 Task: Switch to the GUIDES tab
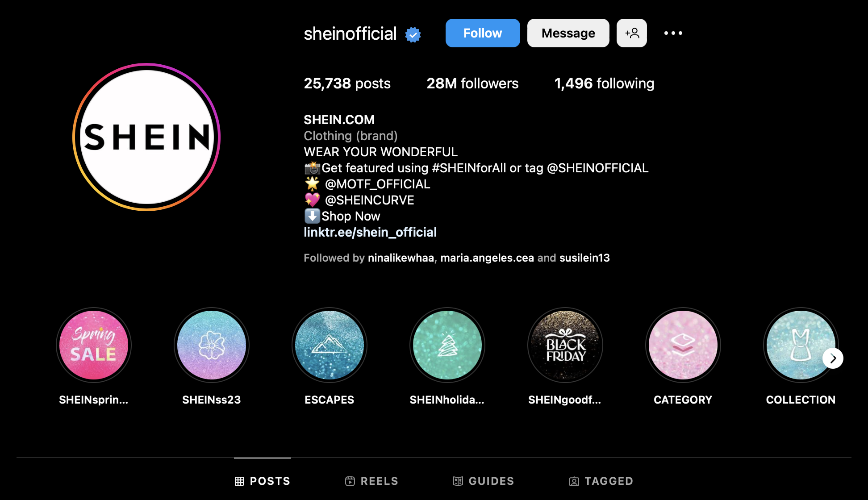tap(484, 481)
